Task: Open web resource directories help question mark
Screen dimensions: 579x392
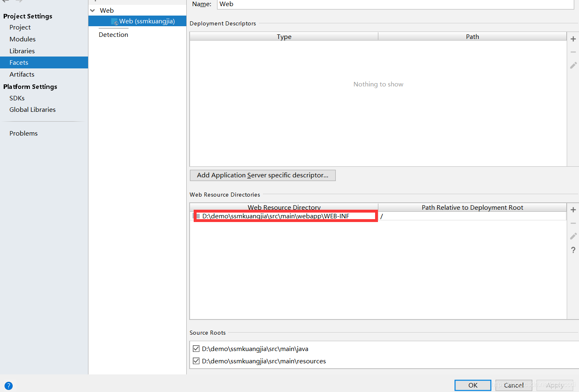Action: 573,250
